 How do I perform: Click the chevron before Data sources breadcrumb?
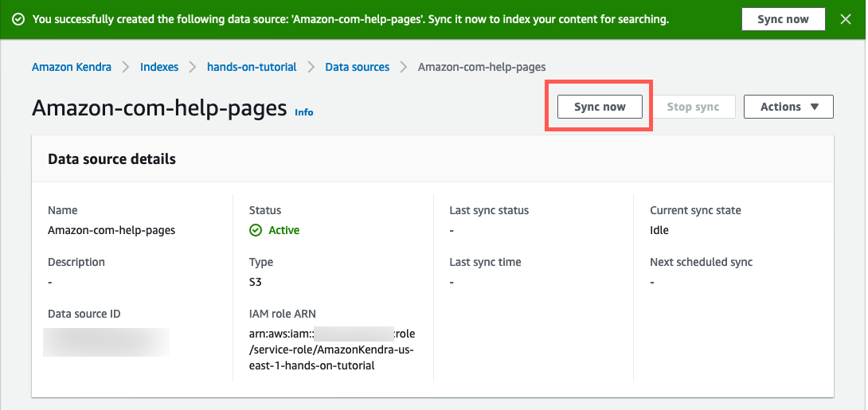(311, 67)
